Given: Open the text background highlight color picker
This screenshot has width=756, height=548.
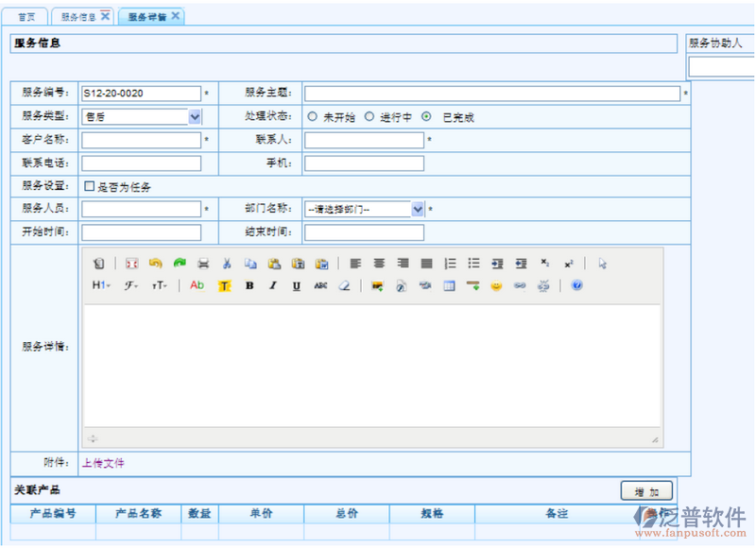Looking at the screenshot, I should 225,285.
